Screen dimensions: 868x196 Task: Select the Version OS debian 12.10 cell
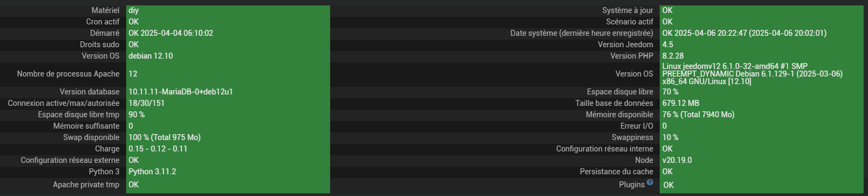coord(228,56)
